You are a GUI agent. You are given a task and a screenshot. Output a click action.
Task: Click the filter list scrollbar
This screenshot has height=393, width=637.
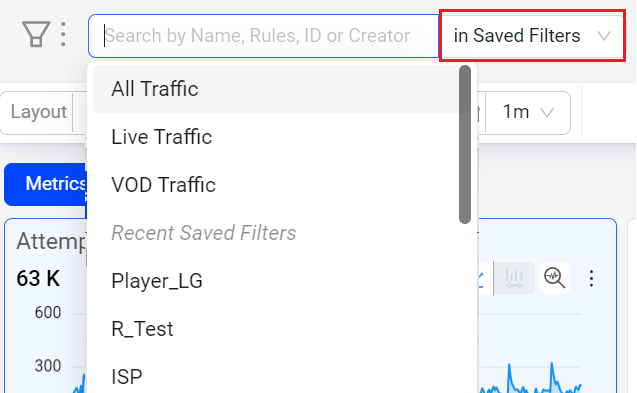pyautogui.click(x=465, y=144)
